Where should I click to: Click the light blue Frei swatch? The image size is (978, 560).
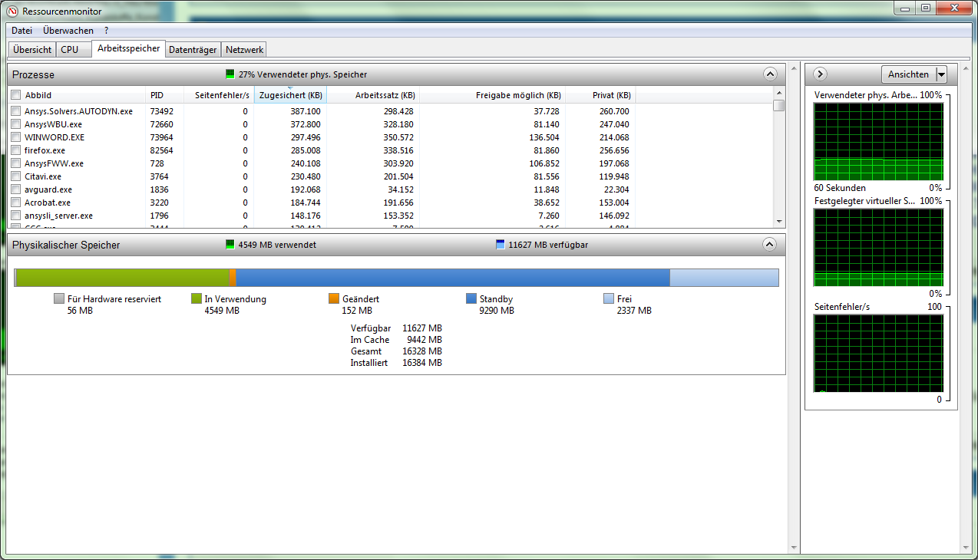coord(609,298)
